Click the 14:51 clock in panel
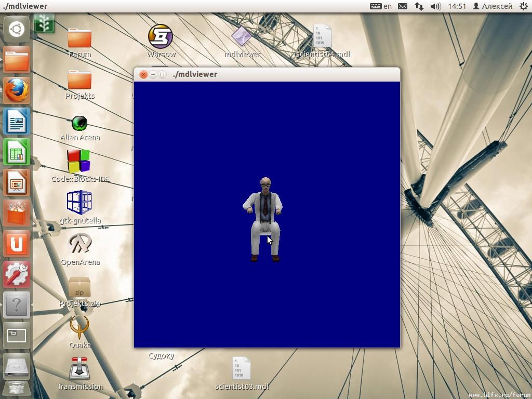532x399 pixels. (457, 6)
